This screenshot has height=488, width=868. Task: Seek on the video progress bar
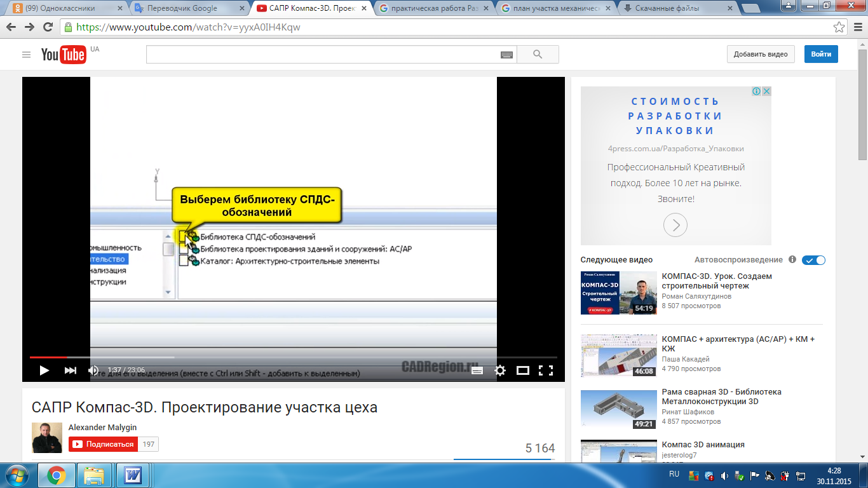(293, 357)
